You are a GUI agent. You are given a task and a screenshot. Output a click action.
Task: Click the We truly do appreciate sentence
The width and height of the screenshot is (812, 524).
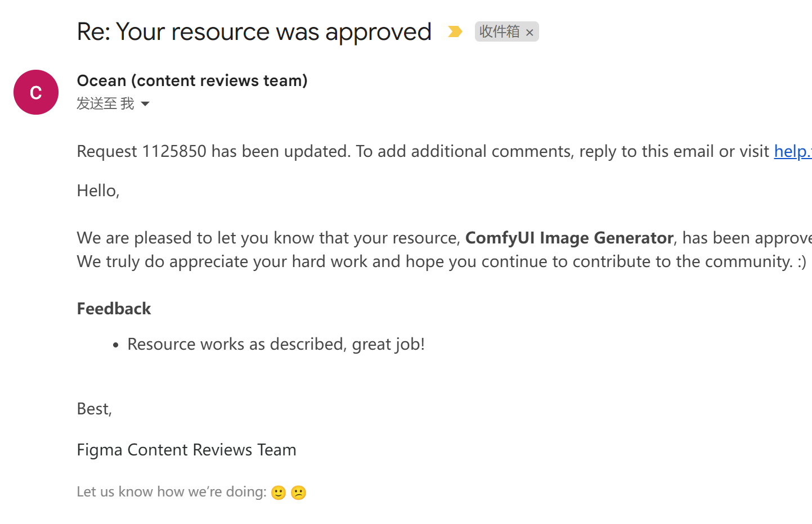[441, 261]
